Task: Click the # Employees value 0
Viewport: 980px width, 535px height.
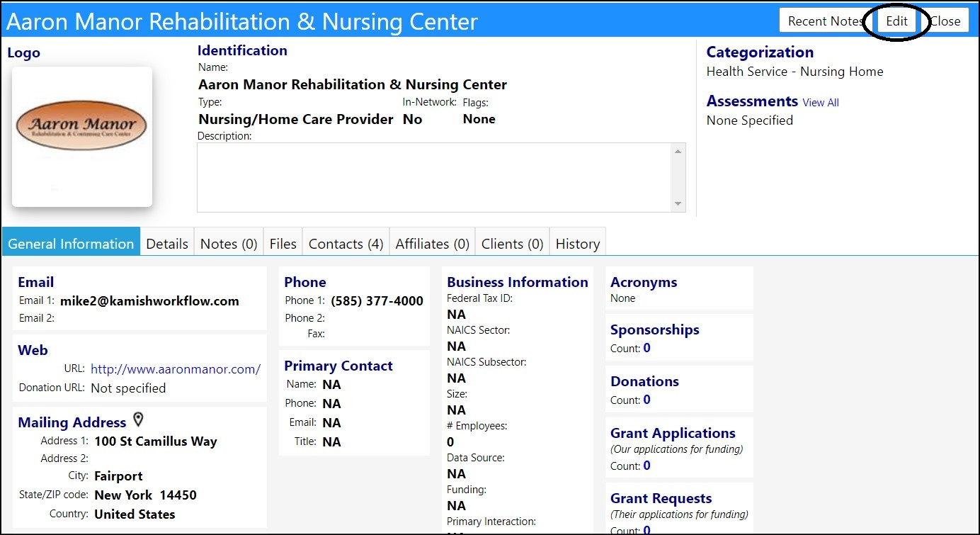Action: click(451, 442)
